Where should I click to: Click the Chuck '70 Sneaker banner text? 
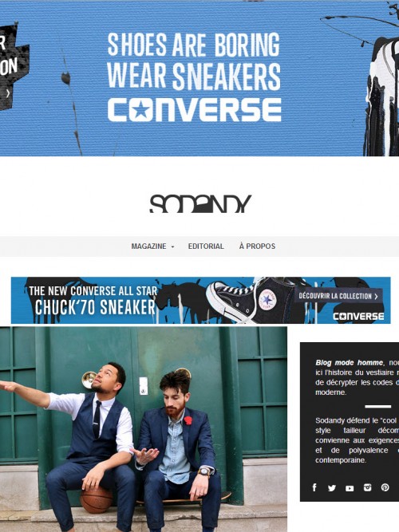pos(95,307)
